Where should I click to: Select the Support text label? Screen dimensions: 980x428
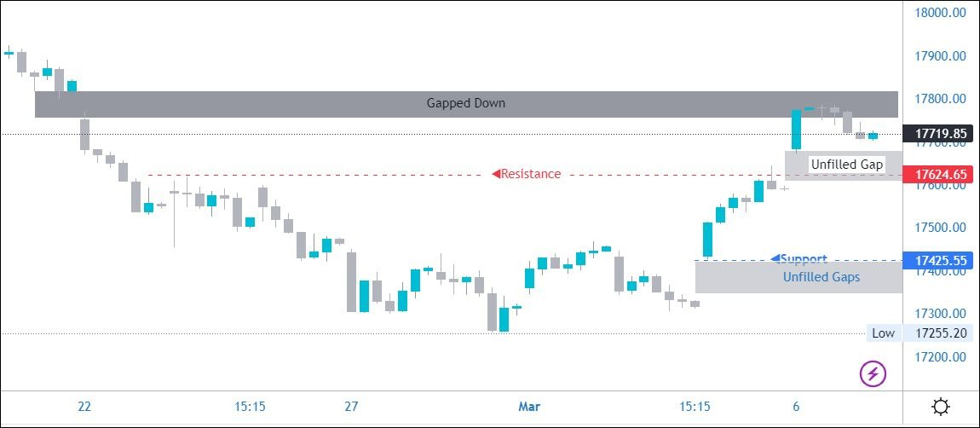pos(804,258)
